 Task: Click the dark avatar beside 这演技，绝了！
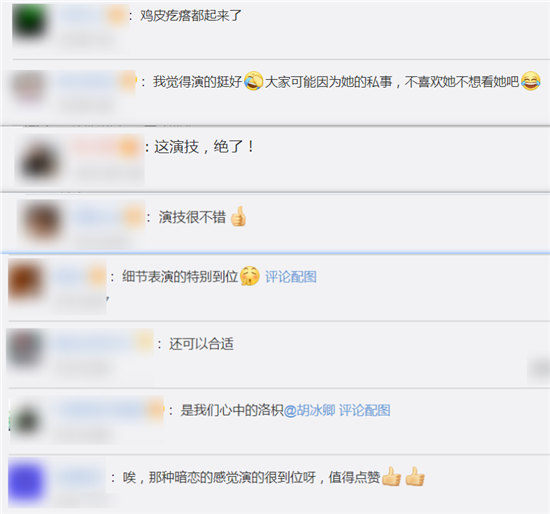(40, 162)
